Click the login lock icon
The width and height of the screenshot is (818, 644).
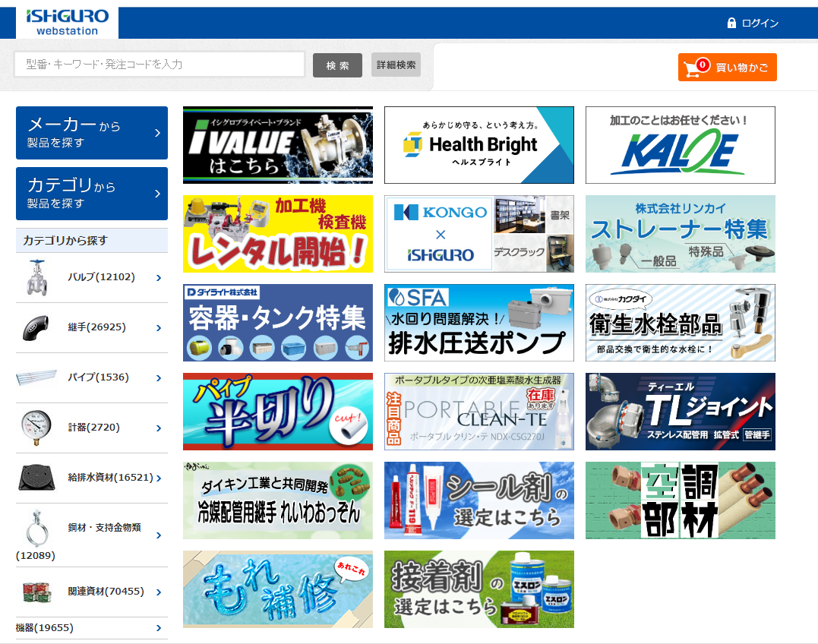tap(731, 24)
